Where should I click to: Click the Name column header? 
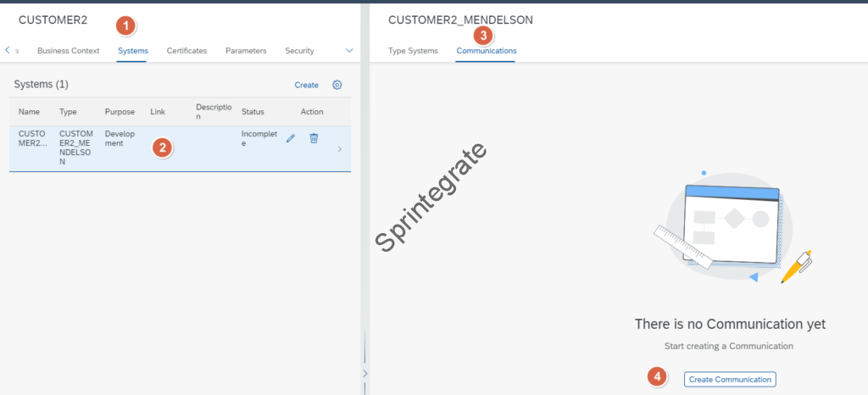pyautogui.click(x=29, y=112)
